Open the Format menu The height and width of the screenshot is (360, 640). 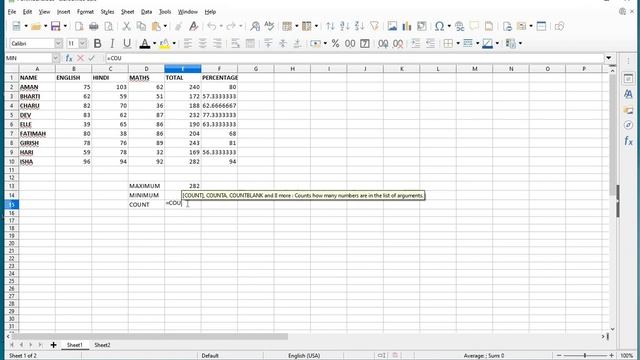(85, 12)
